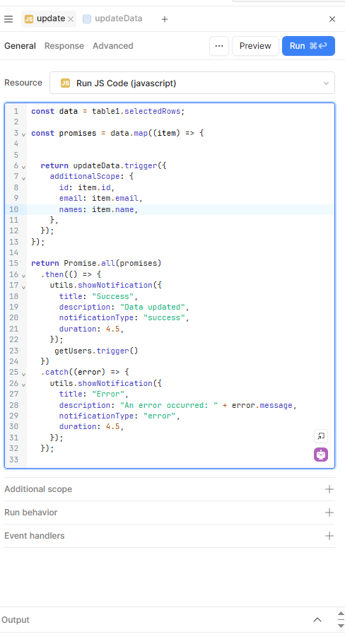Close the update query tab
345x644 pixels.
pyautogui.click(x=71, y=19)
